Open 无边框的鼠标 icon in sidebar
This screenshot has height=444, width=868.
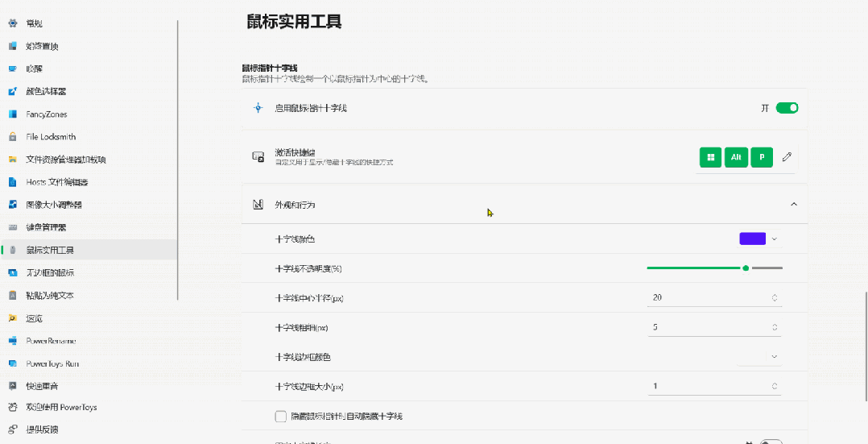click(x=13, y=272)
